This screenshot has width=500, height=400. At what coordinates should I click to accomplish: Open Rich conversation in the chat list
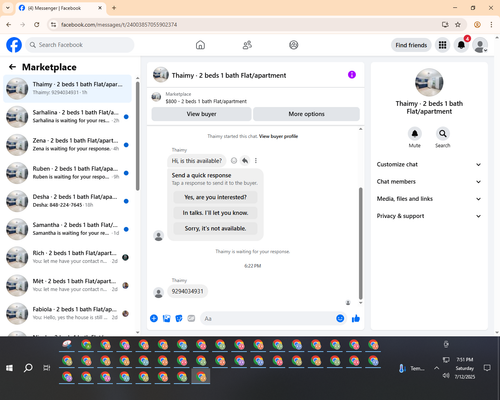[x=68, y=257]
